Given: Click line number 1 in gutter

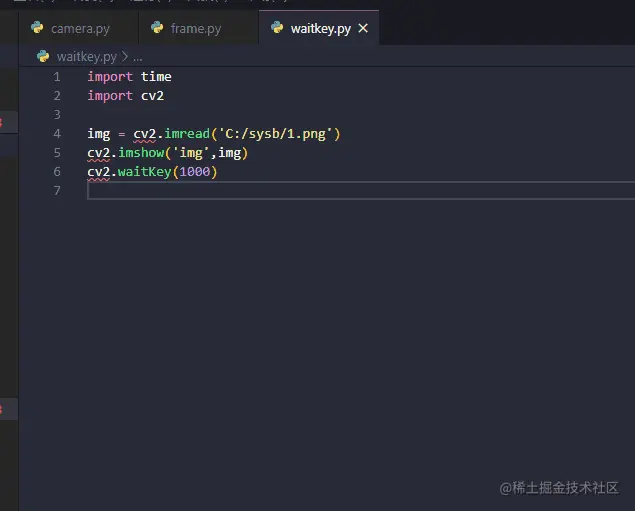Looking at the screenshot, I should tap(57, 77).
